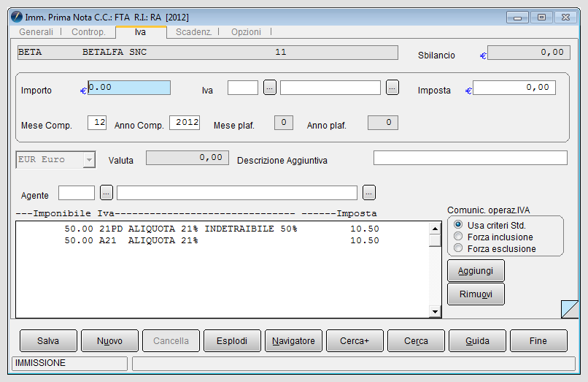Click the Esplodi button
This screenshot has width=588, height=382.
click(x=232, y=340)
